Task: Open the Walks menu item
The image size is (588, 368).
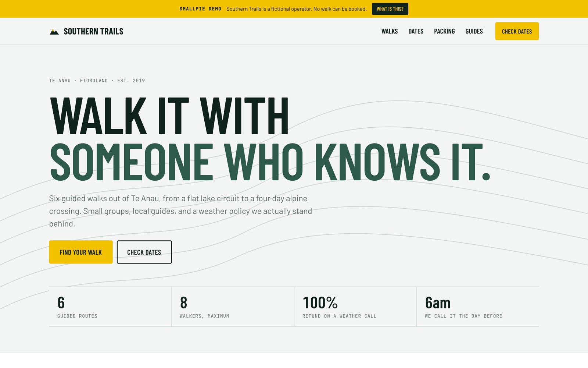Action: 390,31
